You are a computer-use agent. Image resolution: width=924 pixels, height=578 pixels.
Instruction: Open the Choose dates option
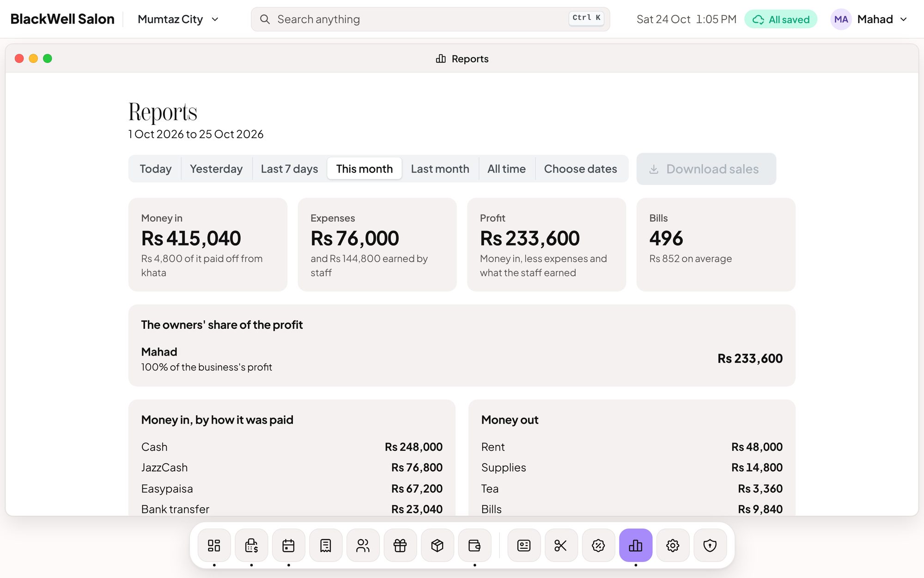[580, 169]
